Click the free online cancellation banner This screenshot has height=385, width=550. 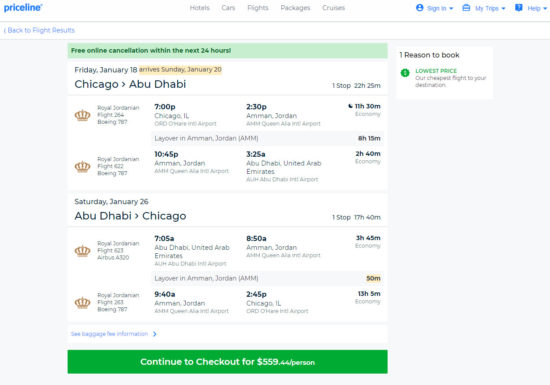point(227,50)
